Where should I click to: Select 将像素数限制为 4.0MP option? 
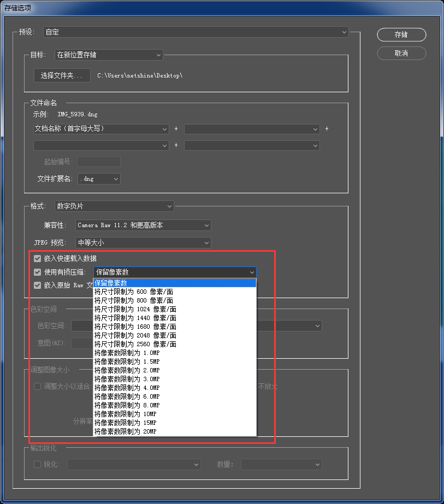175,388
